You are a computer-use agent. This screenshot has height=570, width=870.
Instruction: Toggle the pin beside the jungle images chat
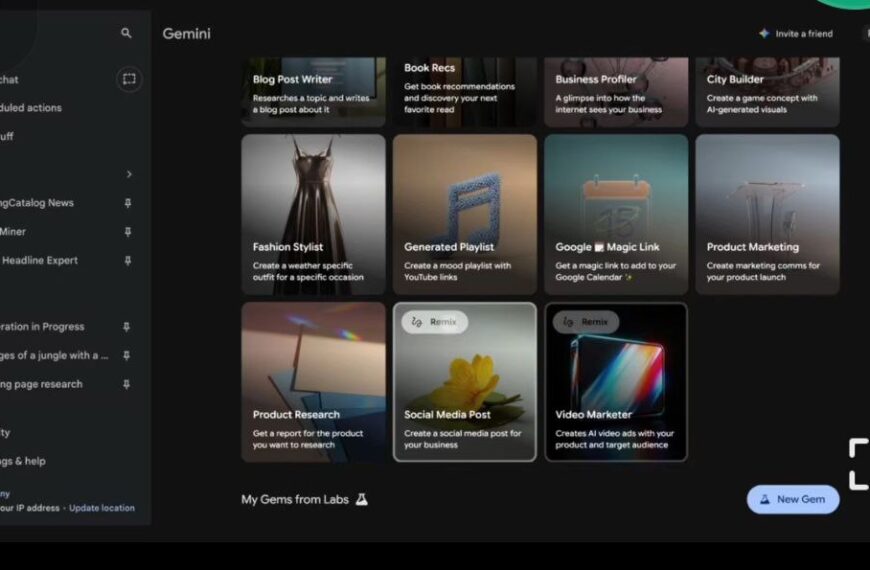point(127,355)
